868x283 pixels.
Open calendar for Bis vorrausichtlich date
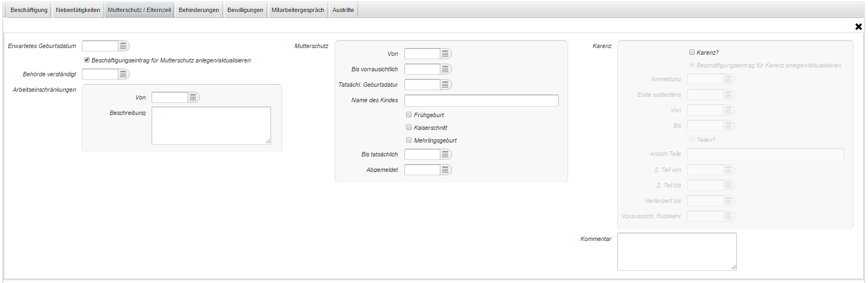(x=445, y=70)
